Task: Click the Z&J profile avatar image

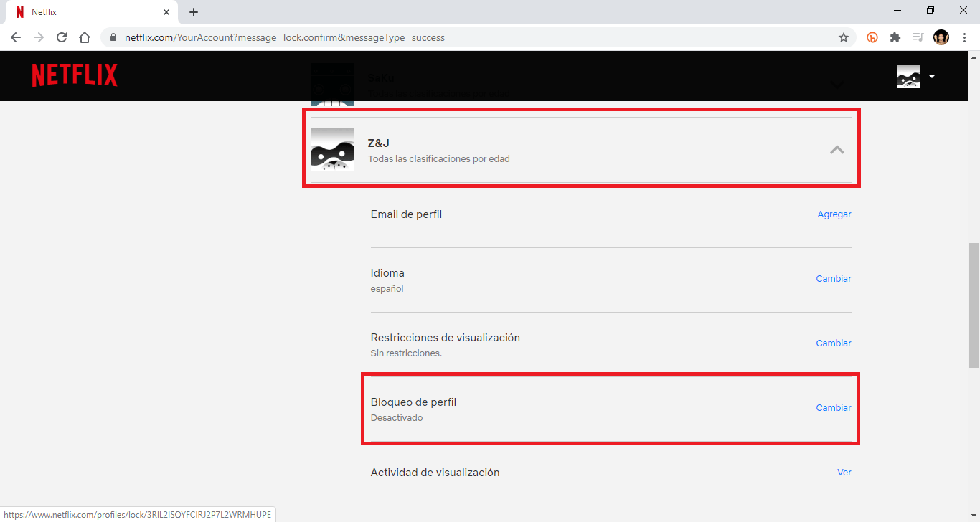Action: point(332,150)
